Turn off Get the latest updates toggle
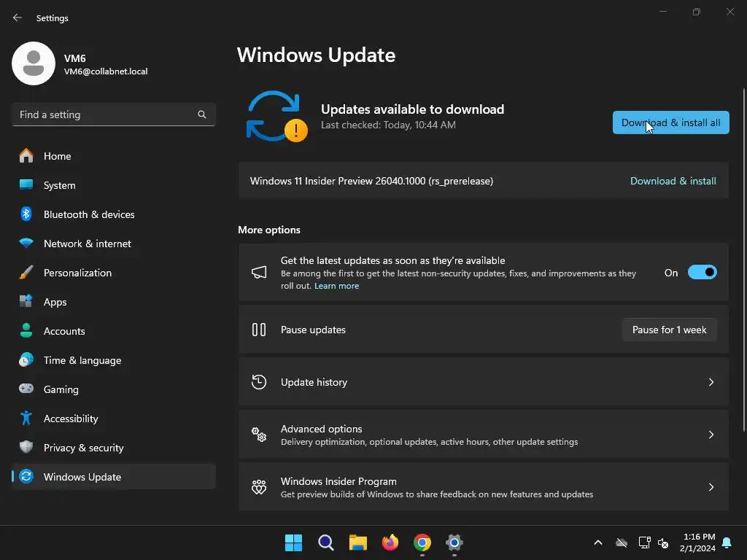 [x=703, y=273]
